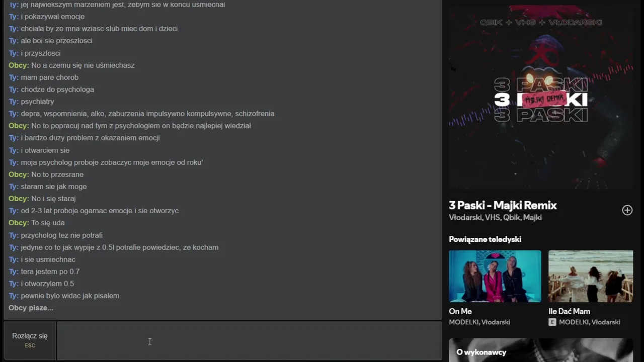
Task: Click message 'chodze do psychologa'
Action: coord(51,89)
